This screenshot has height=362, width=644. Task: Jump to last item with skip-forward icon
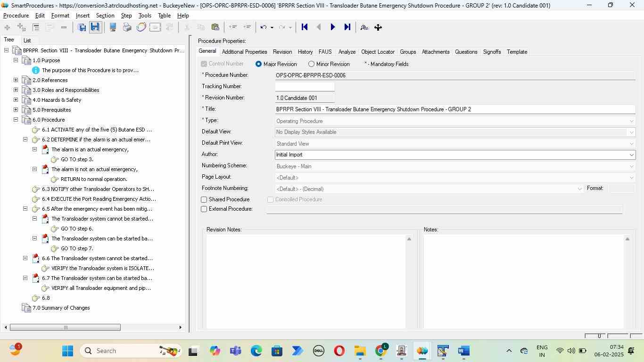coord(347,27)
